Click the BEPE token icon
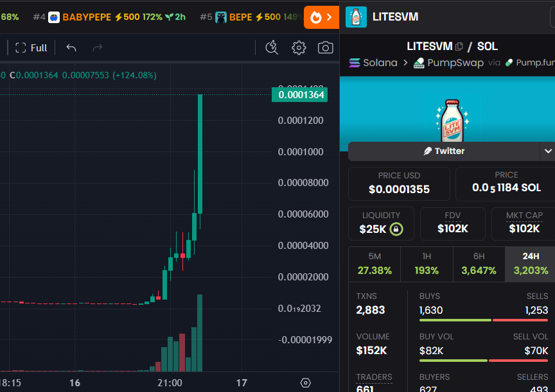 pos(221,17)
